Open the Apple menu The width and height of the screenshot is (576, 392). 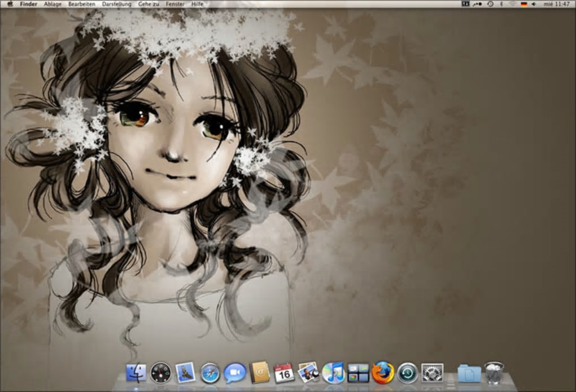[10, 4]
